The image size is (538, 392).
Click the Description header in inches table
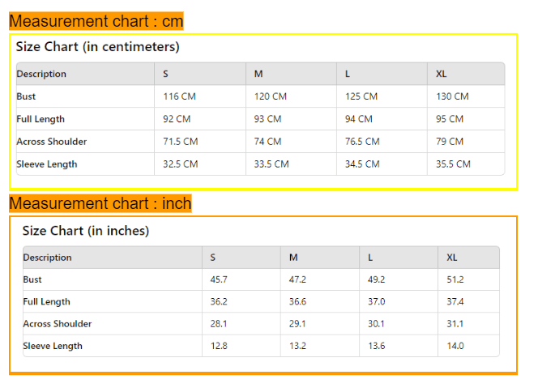tap(47, 258)
